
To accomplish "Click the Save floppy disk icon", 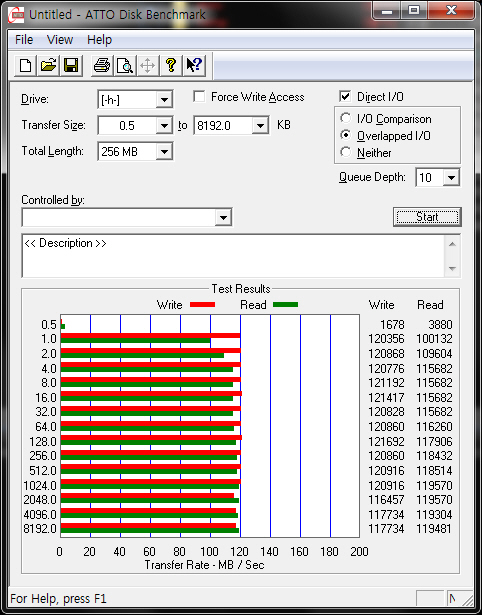I will 71,65.
